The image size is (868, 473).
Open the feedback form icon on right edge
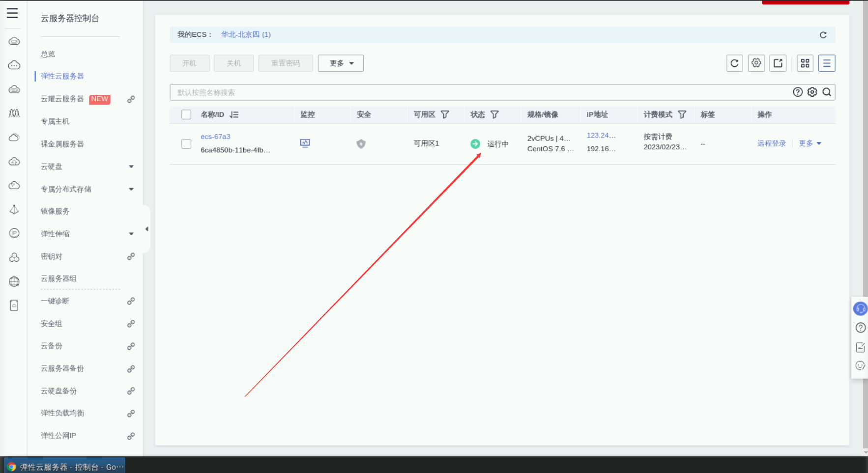point(861,347)
